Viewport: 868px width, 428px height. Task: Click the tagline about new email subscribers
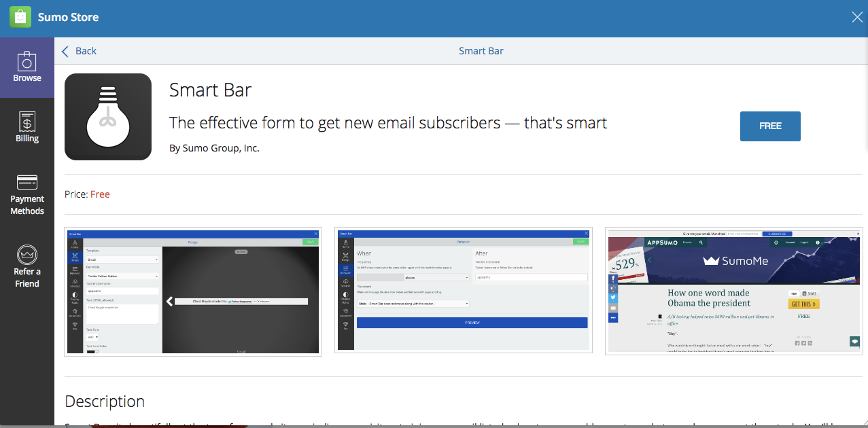[x=388, y=123]
